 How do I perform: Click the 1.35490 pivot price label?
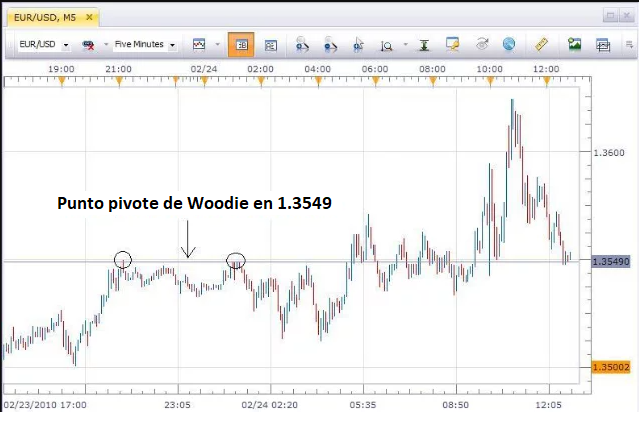tap(610, 262)
